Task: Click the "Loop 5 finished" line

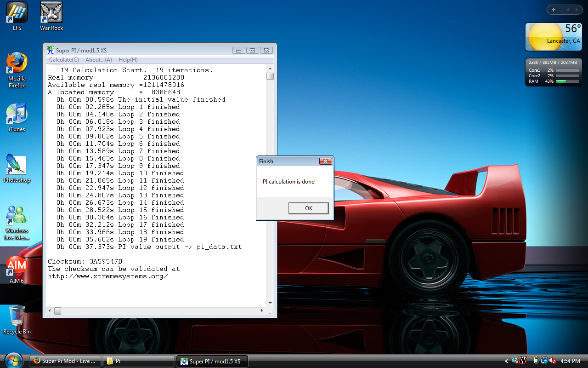Action: 118,136
